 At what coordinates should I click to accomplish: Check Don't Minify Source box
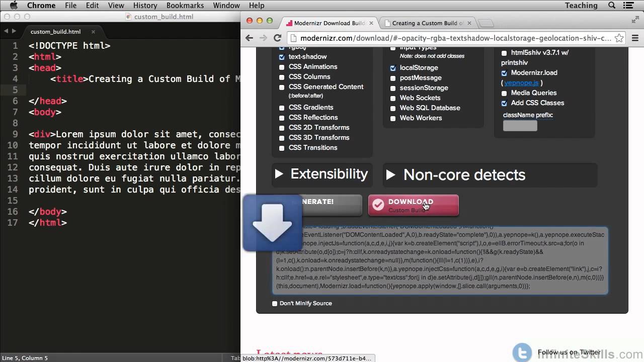(x=275, y=304)
